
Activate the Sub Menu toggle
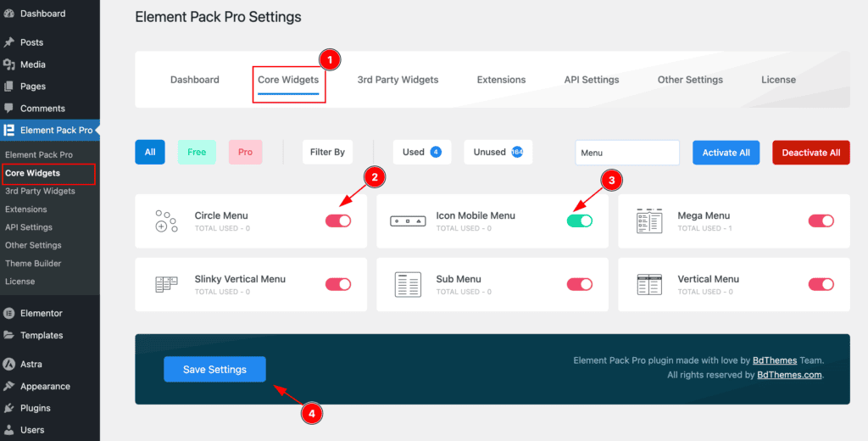[580, 284]
